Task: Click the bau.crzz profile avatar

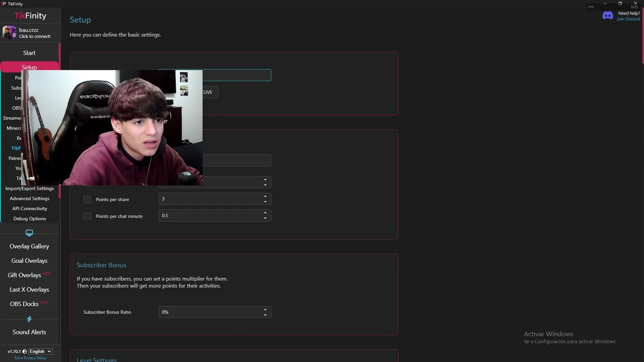Action: 9,32
